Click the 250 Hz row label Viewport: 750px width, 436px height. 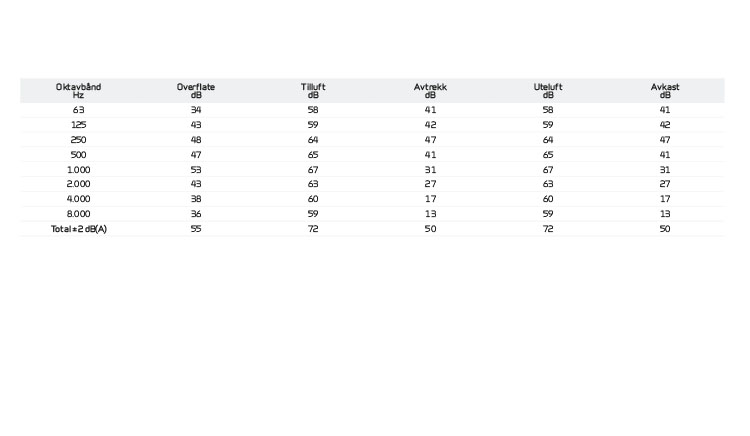point(78,140)
